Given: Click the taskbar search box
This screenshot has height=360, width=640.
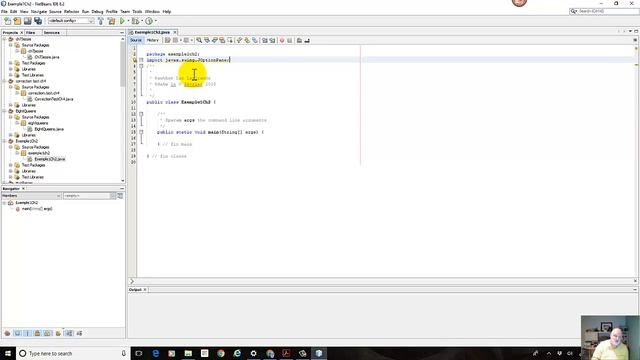Looking at the screenshot, I should (x=73, y=353).
